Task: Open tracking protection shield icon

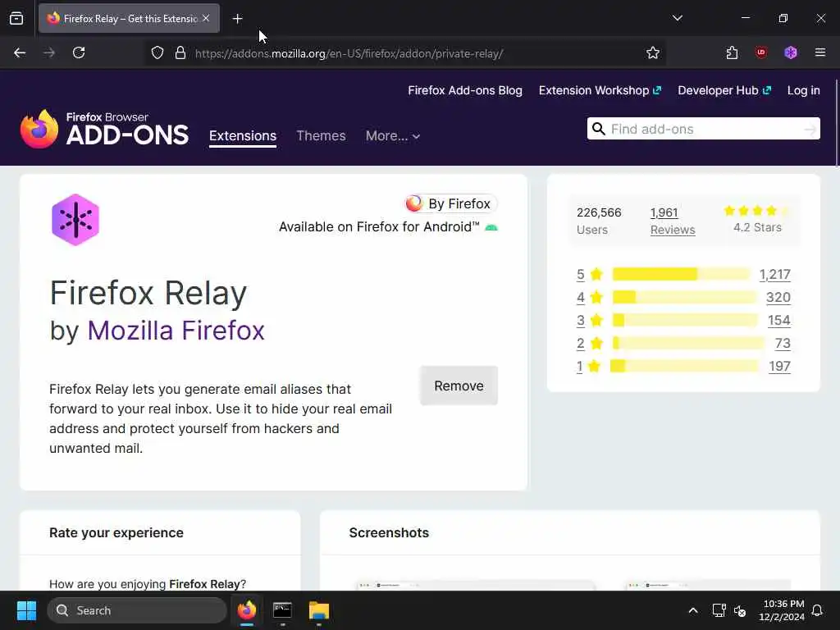Action: click(157, 53)
